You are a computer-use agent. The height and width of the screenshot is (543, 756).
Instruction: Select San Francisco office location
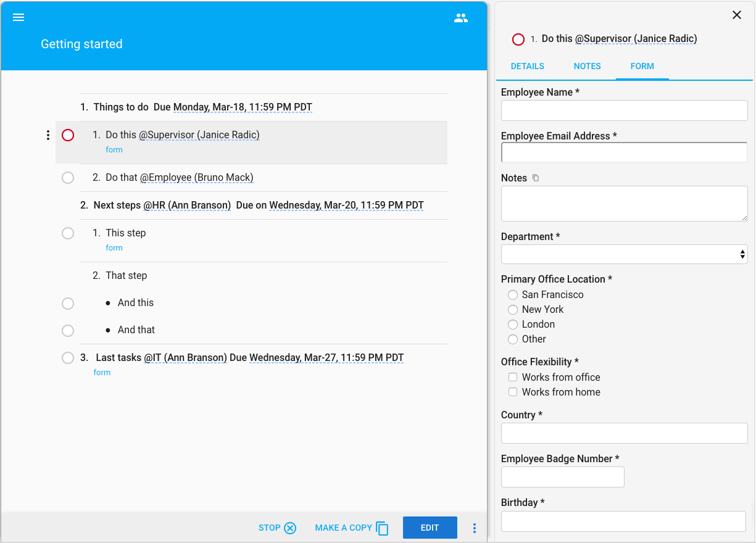pos(513,295)
